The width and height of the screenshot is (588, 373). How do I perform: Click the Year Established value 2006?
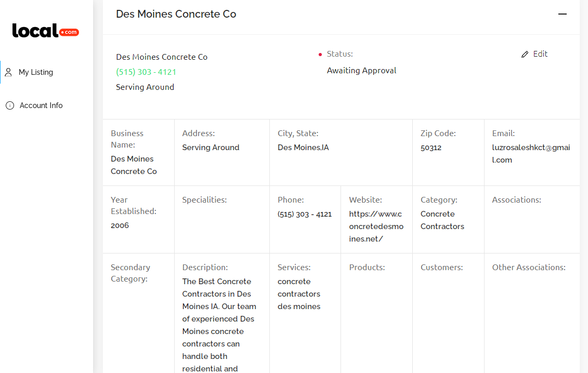pos(120,225)
